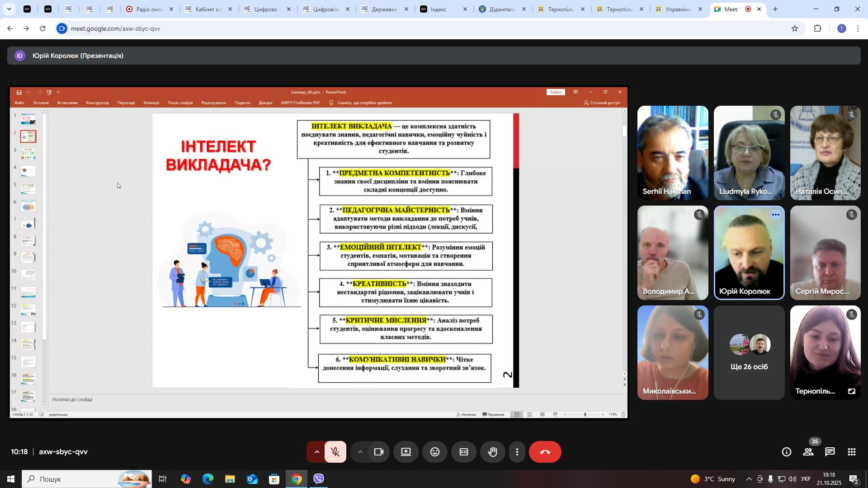The height and width of the screenshot is (488, 868).
Task: Open the activities grid icon
Action: (852, 452)
